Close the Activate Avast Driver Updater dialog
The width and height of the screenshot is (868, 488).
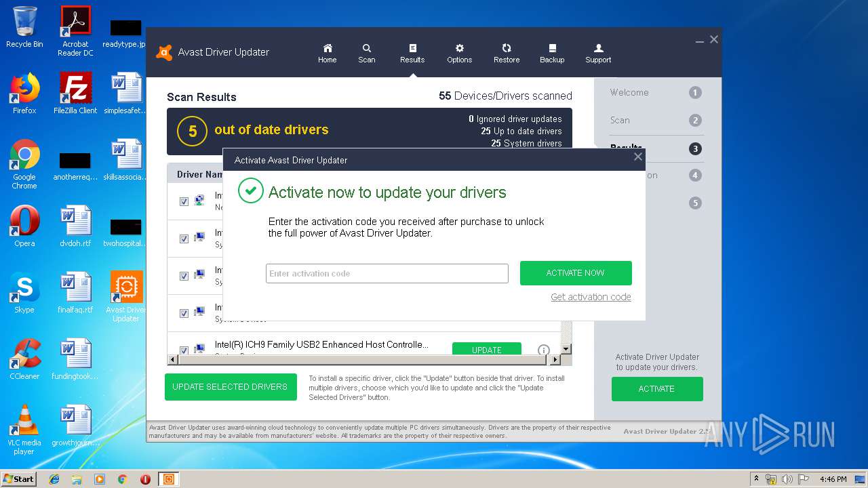click(x=637, y=157)
